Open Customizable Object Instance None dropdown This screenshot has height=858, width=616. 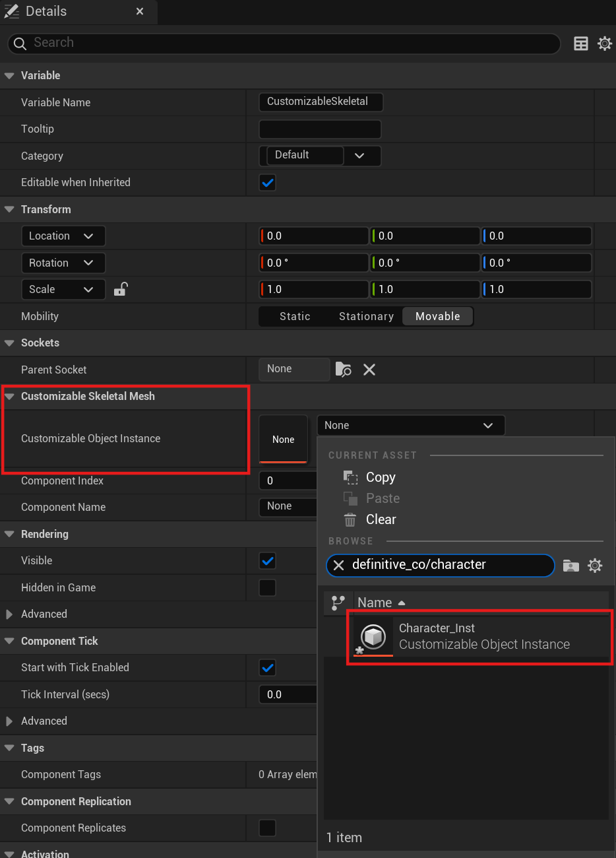pos(411,426)
